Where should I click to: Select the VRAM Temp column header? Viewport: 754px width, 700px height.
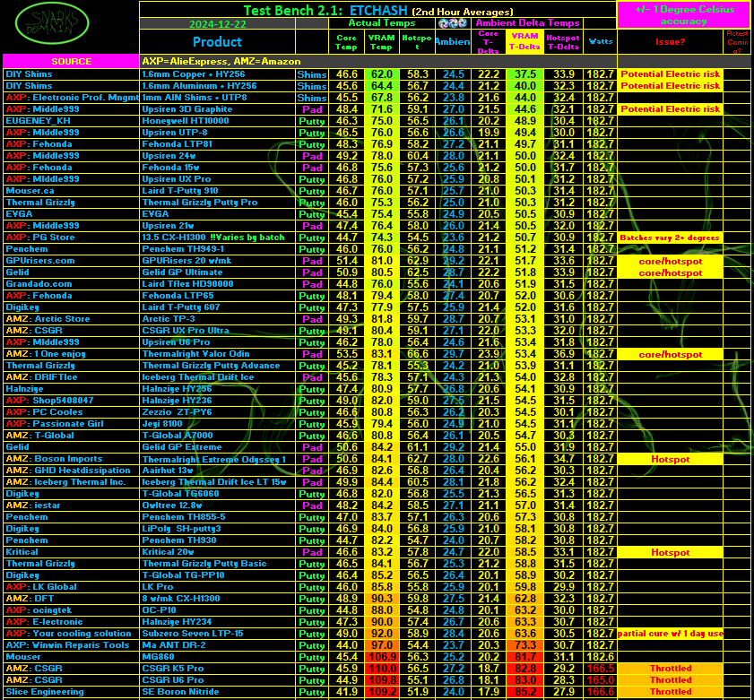tap(381, 42)
